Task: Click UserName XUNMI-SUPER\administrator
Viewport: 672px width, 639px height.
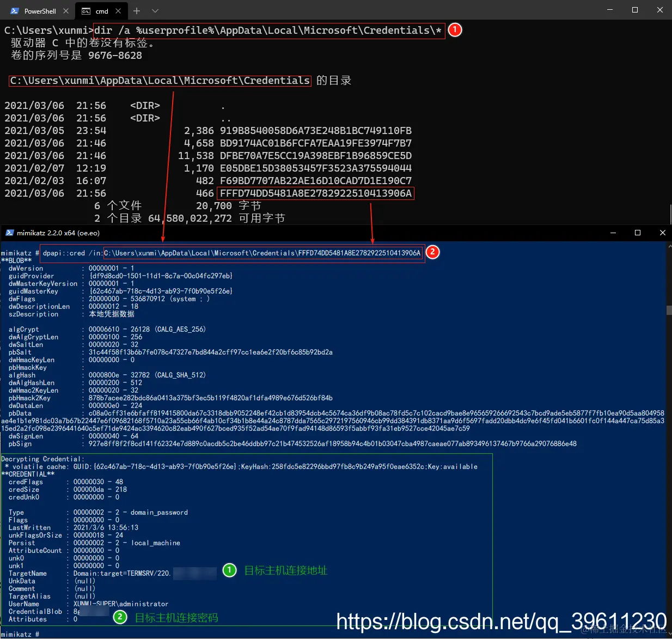Action: 121,604
